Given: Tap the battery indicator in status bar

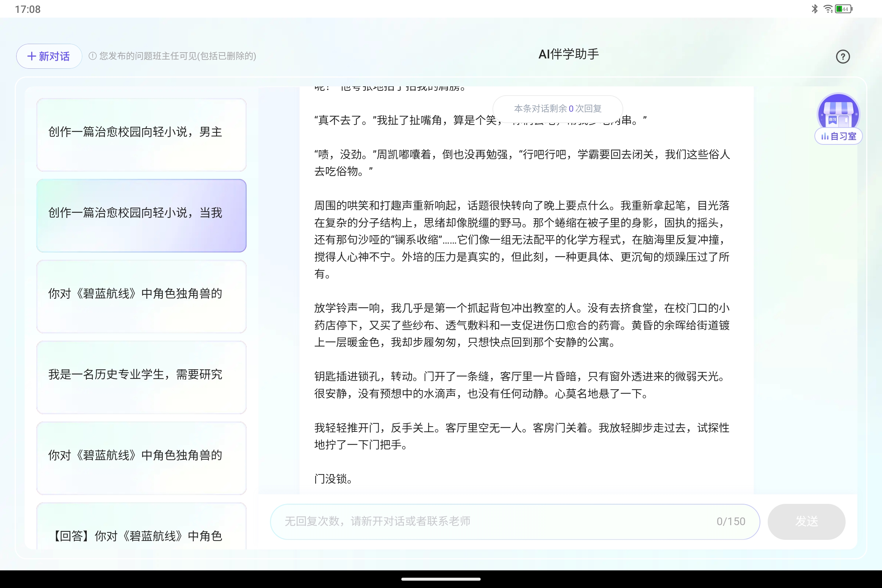Looking at the screenshot, I should [x=844, y=9].
